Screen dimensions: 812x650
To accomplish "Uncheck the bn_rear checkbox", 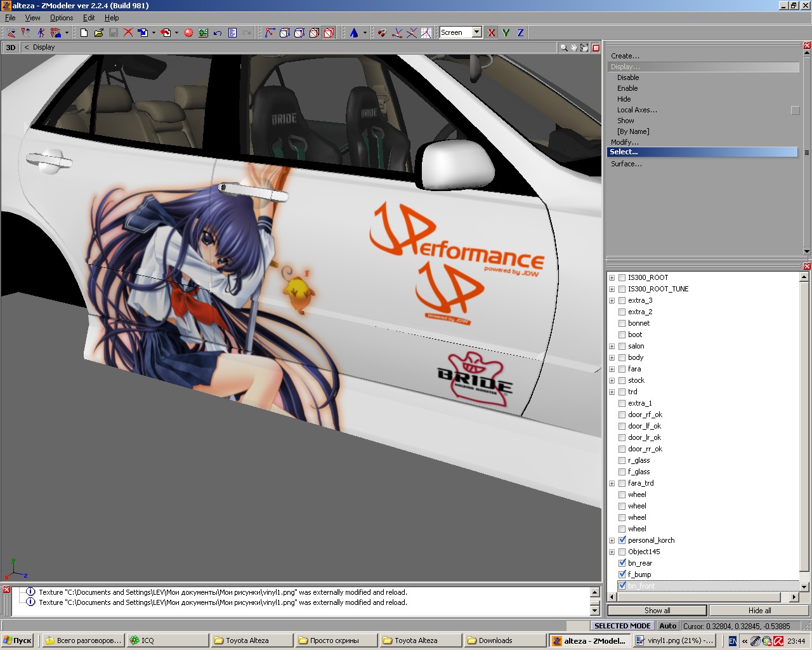I will [x=622, y=563].
